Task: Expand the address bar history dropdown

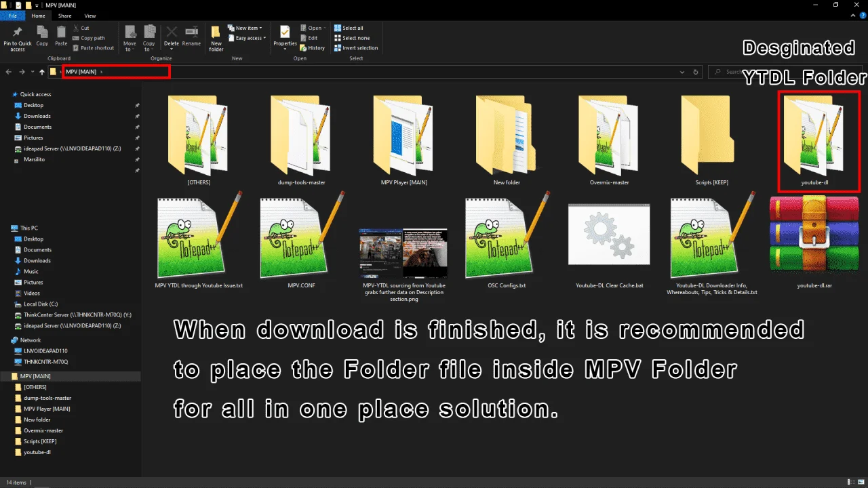Action: [x=682, y=72]
